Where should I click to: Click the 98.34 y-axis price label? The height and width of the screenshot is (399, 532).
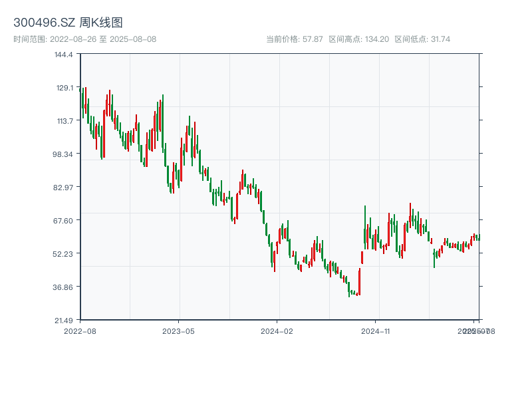click(x=64, y=154)
